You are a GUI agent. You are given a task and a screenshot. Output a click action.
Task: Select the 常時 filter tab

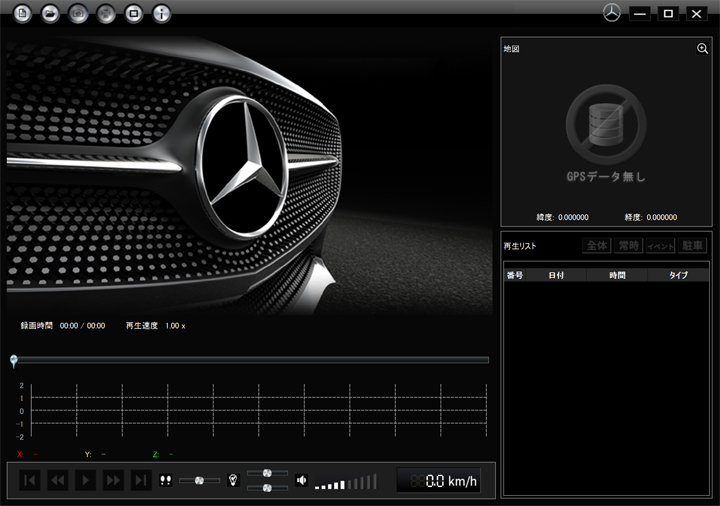click(629, 246)
